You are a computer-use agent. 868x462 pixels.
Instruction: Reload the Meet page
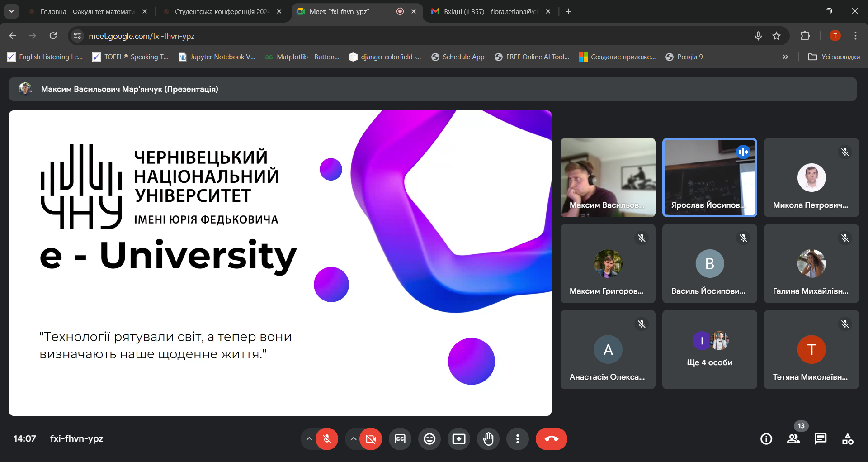click(x=53, y=36)
